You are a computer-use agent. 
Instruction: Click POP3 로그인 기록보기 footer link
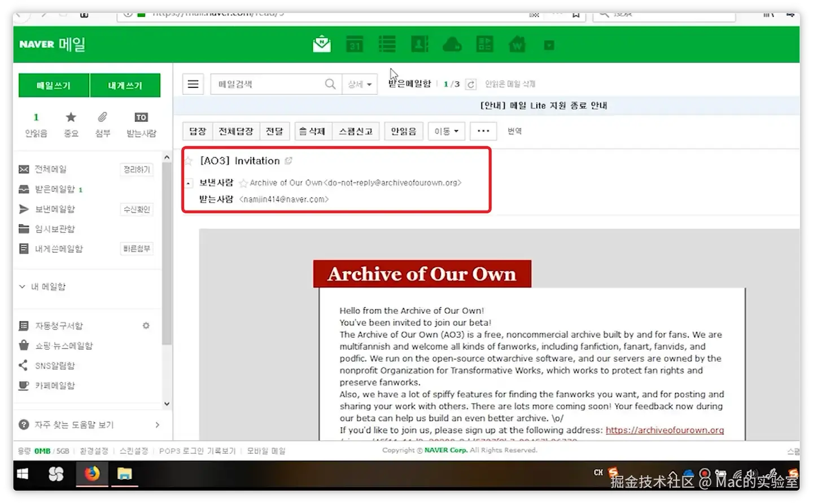tap(198, 451)
